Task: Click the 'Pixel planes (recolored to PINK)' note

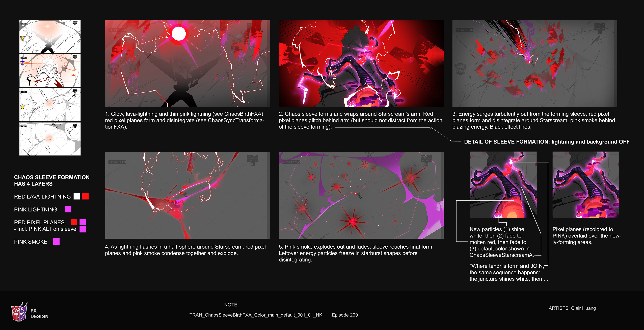Action: (586, 236)
